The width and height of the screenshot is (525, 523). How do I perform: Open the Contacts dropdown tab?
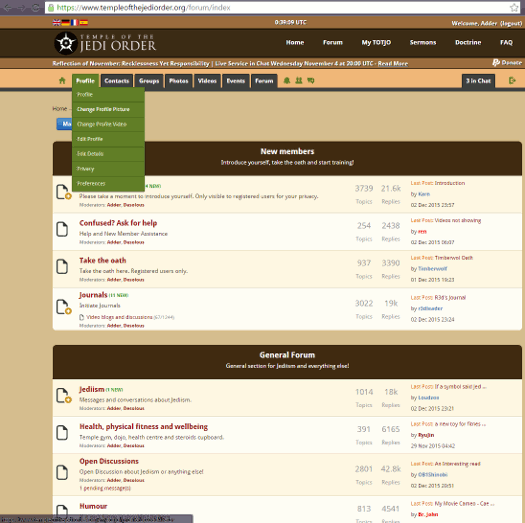[x=117, y=81]
